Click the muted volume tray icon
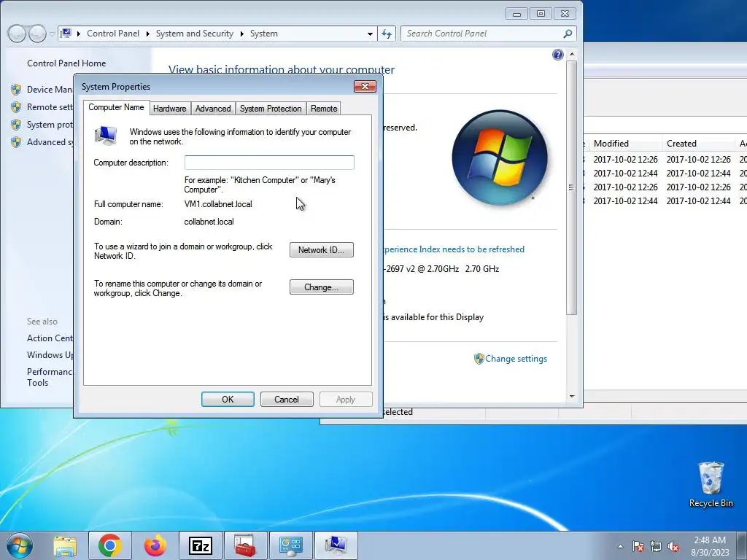 click(x=673, y=546)
